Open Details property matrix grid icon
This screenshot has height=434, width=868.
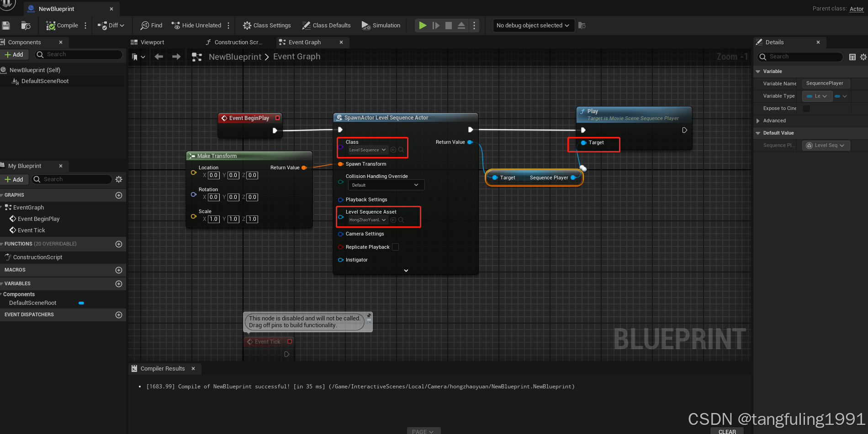coord(852,57)
